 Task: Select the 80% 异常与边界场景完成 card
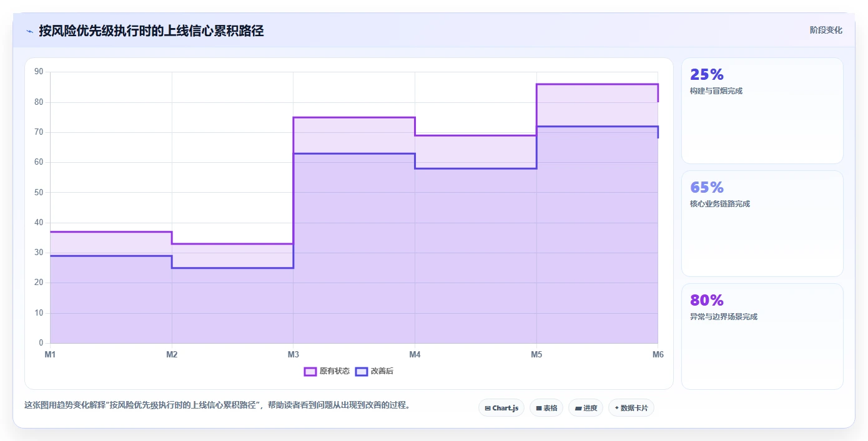click(762, 337)
